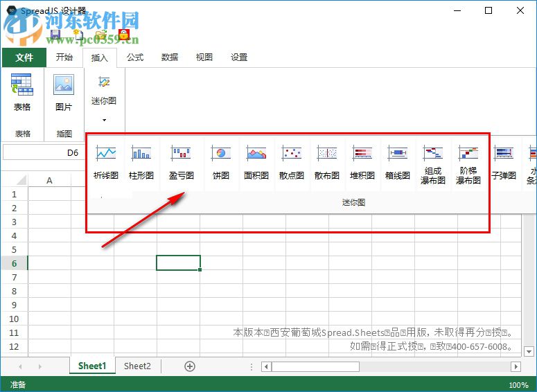Click the red lock icon
Image resolution: width=537 pixels, height=392 pixels.
point(123,35)
